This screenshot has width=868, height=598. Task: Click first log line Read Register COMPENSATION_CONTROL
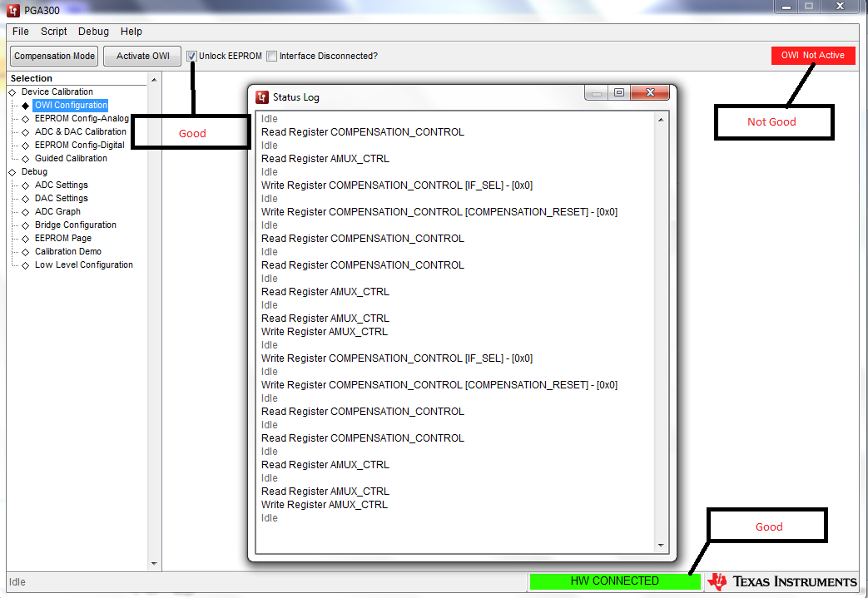[x=363, y=132]
